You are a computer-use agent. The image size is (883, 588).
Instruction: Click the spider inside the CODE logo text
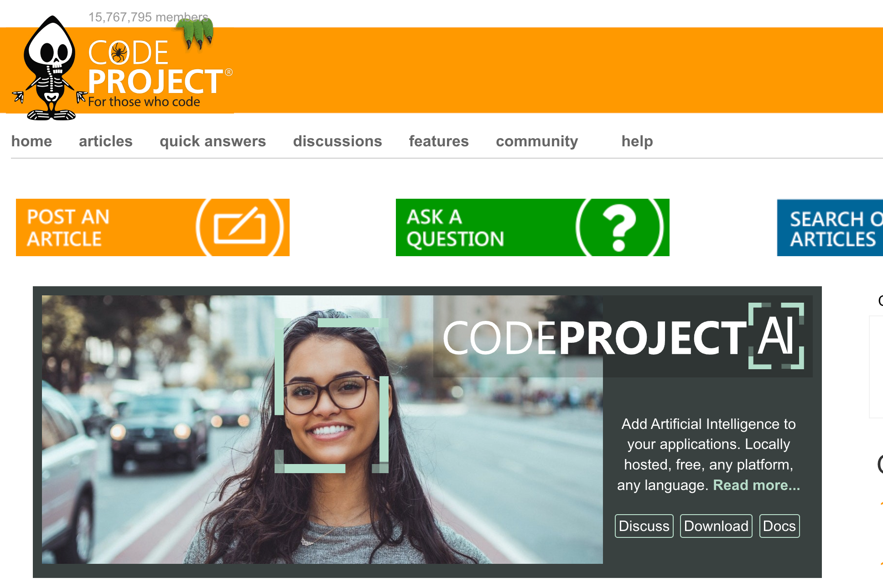click(119, 53)
